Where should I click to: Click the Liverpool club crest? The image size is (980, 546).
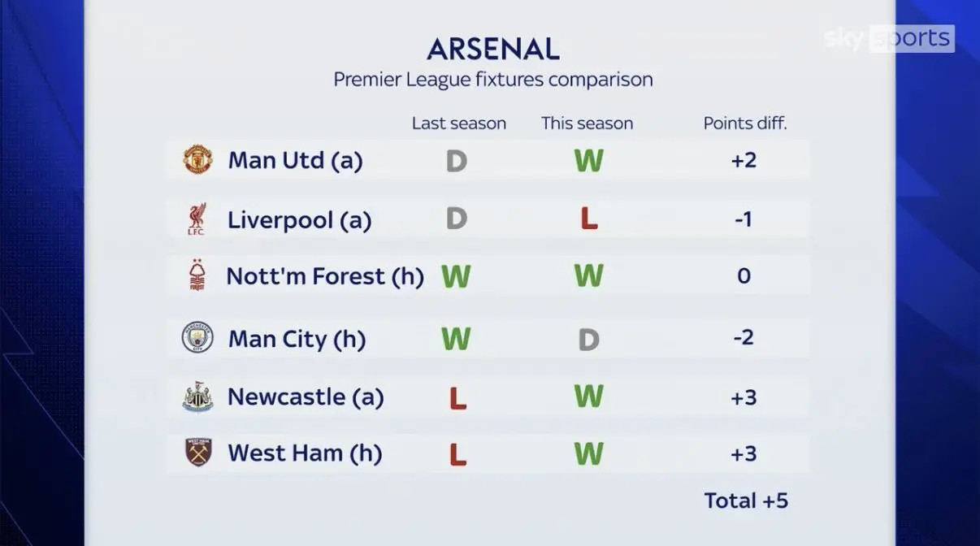pyautogui.click(x=197, y=219)
